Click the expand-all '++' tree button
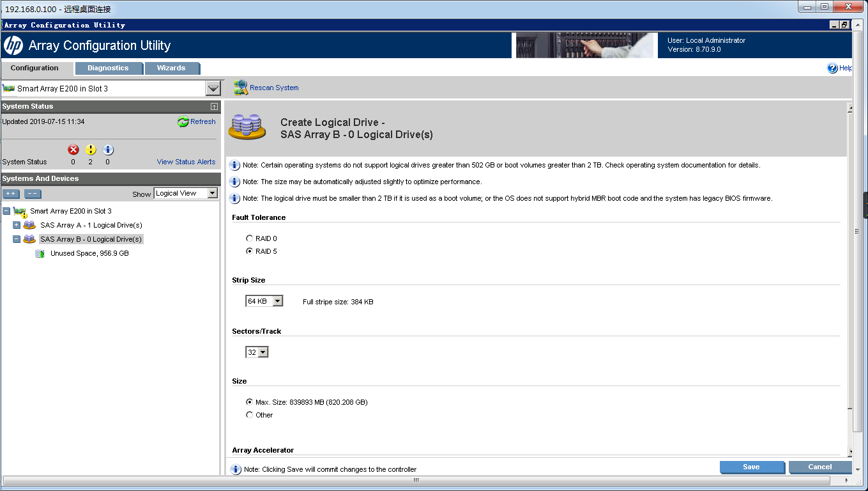 point(11,193)
